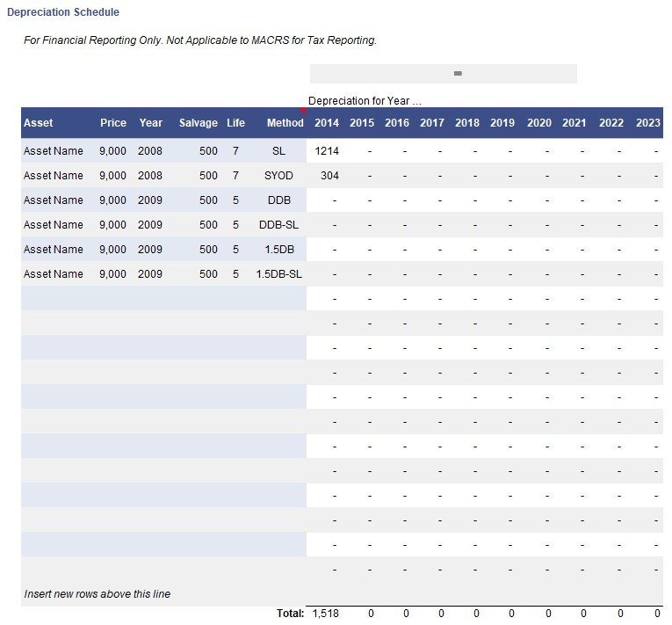Click the 'Insert new rows above this line' note
The width and height of the screenshot is (672, 625).
click(x=98, y=593)
